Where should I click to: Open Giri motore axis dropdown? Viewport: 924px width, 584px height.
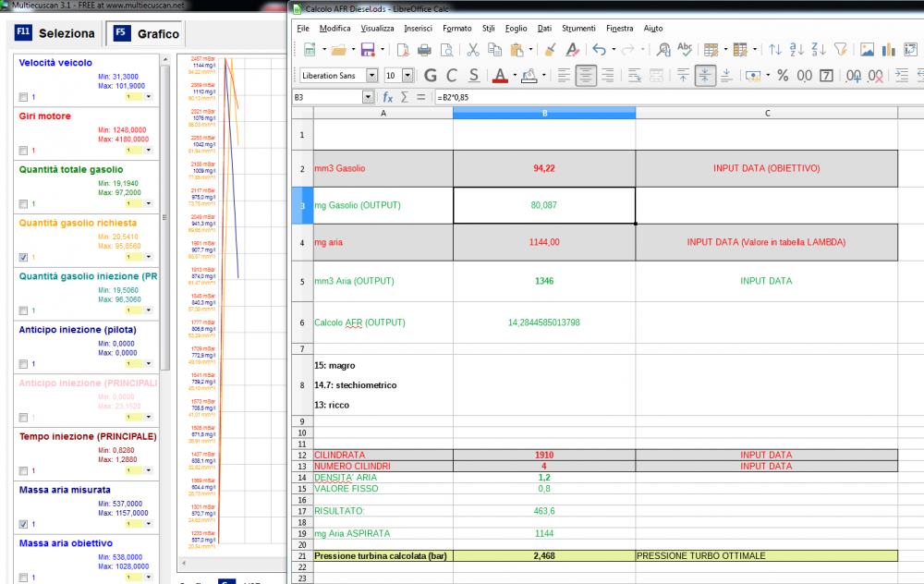pos(149,151)
